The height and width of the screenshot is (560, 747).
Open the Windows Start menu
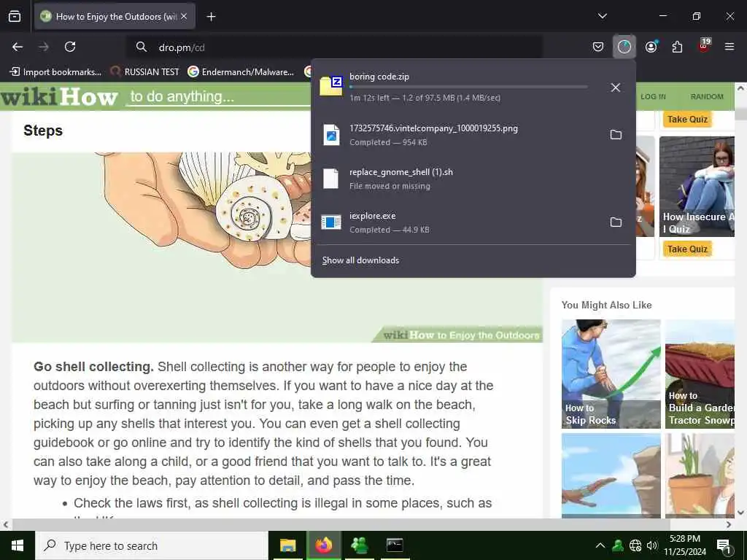pyautogui.click(x=18, y=545)
